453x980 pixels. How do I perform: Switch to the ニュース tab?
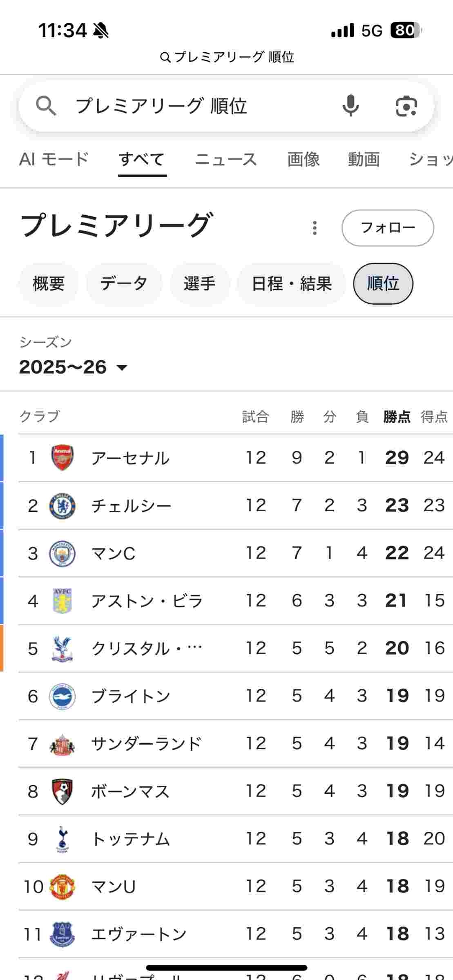[226, 159]
